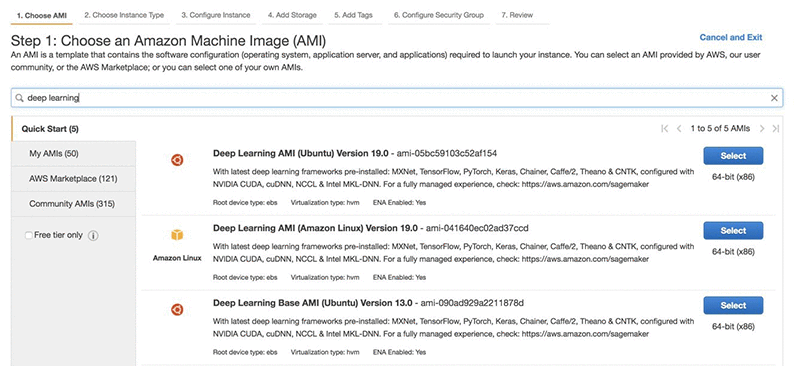This screenshot has width=800, height=366.
Task: Click the 1 to 5 of 5 AMIs counter
Action: tap(720, 129)
